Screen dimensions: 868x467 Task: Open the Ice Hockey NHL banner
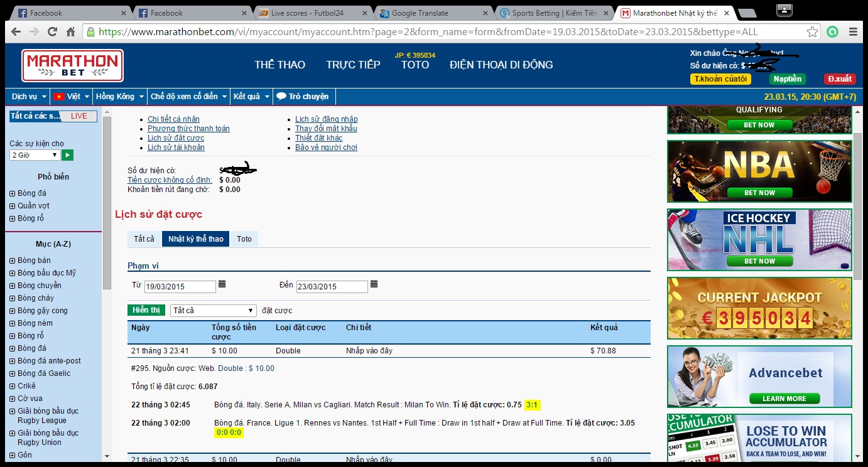[x=759, y=240]
